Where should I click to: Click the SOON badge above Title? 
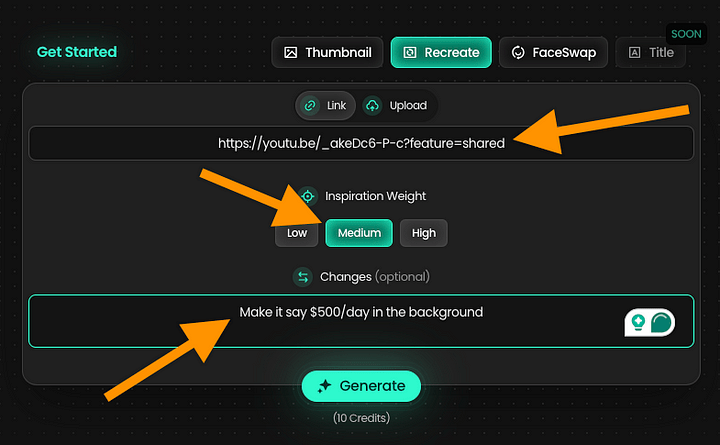[x=686, y=33]
